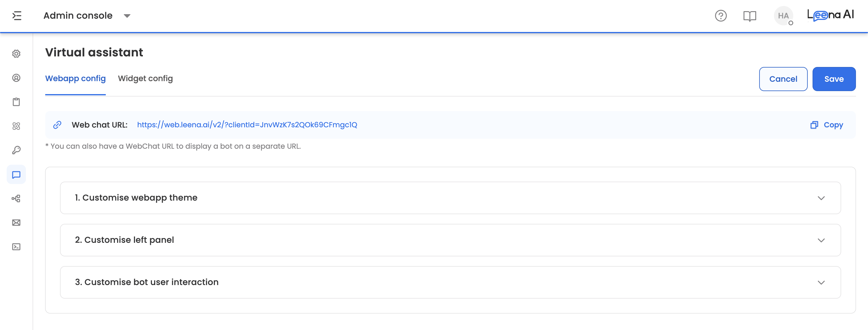868x330 pixels.
Task: Save the virtual assistant configuration
Action: (x=834, y=79)
